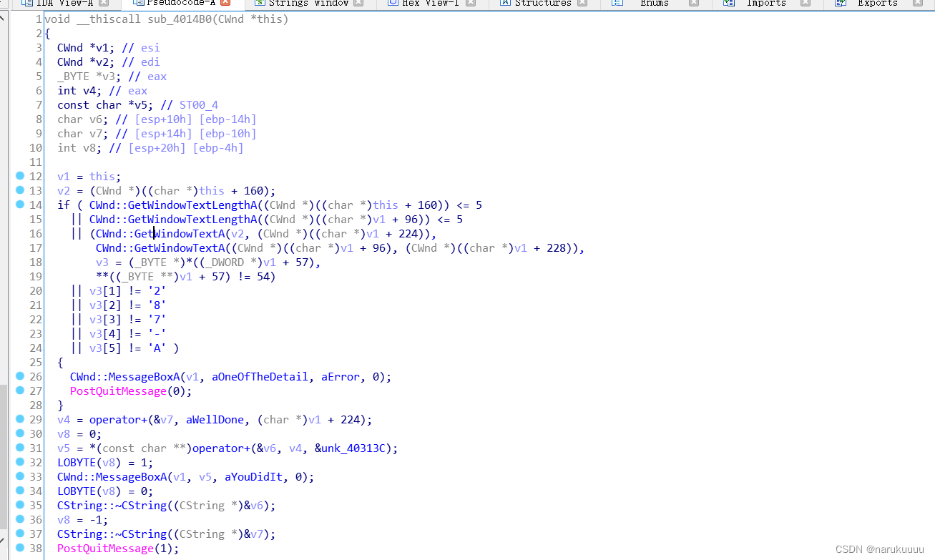This screenshot has height=560, width=935.
Task: Close the Strings window tab
Action: (359, 3)
